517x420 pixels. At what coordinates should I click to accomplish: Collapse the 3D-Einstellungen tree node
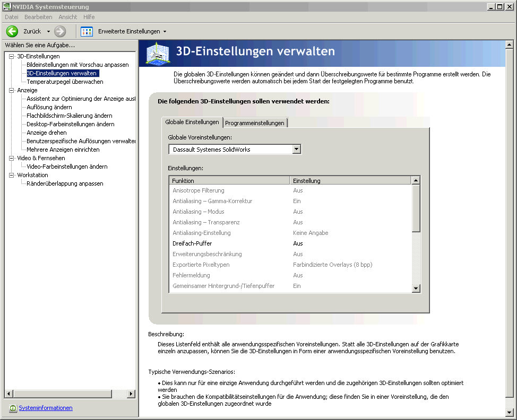[x=12, y=56]
